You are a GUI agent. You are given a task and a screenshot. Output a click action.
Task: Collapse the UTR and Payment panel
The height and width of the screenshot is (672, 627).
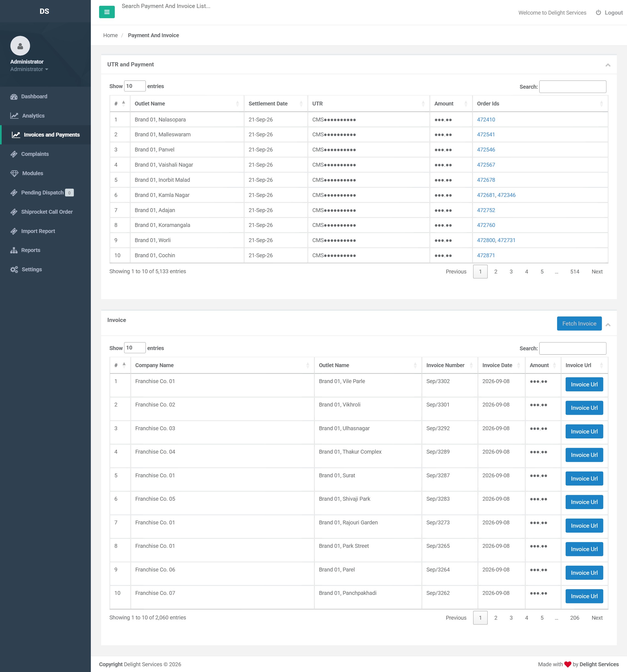click(608, 65)
